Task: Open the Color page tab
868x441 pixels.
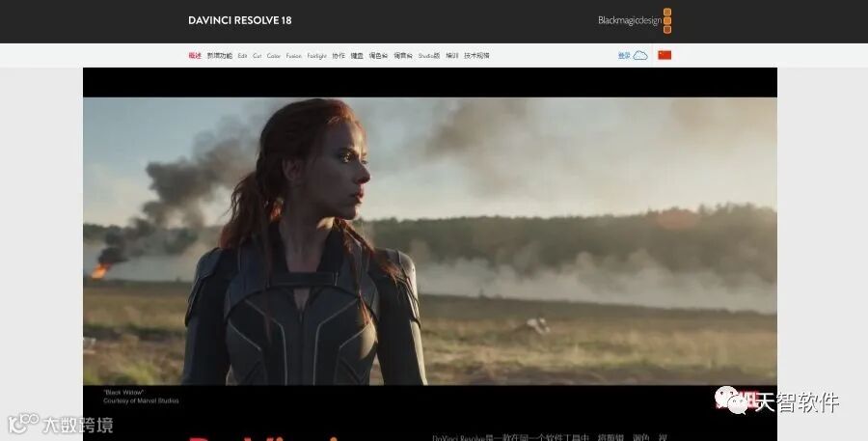Action: tap(274, 55)
